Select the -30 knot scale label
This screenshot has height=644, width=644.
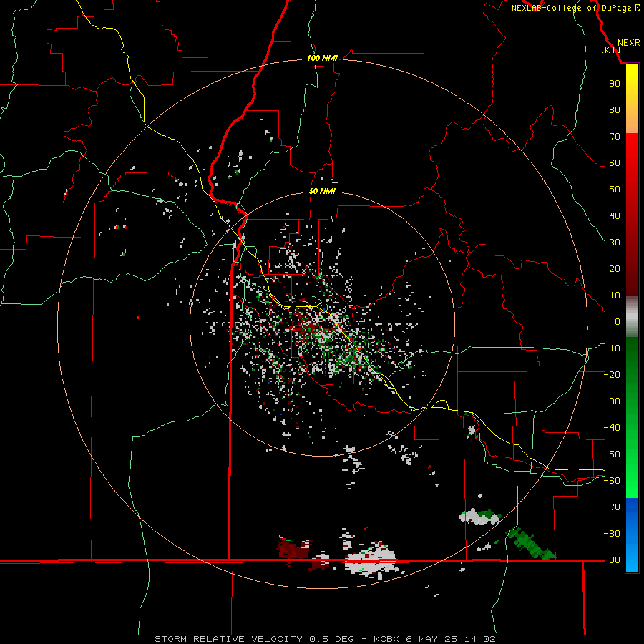coord(612,401)
